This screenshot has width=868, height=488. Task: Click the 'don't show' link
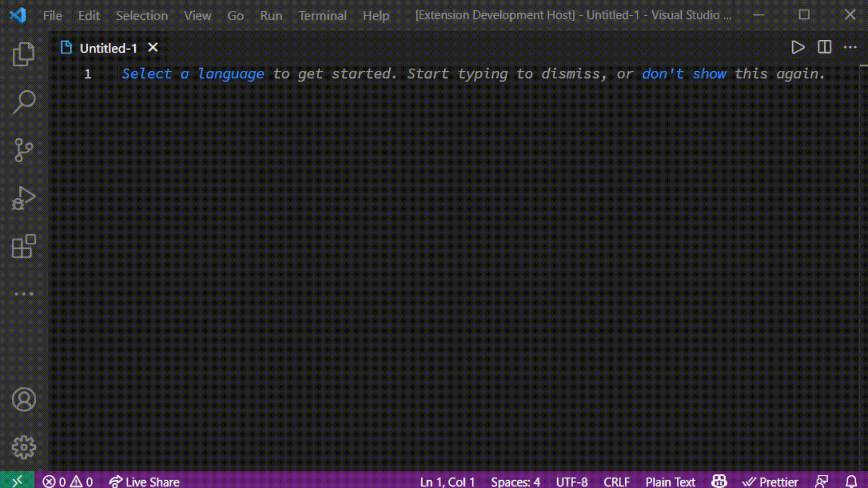click(x=684, y=74)
